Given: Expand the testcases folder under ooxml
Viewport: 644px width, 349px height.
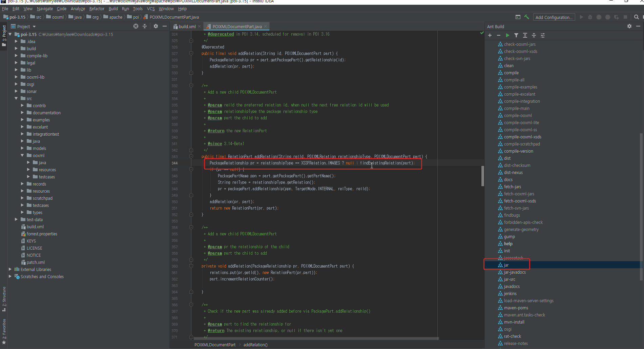Looking at the screenshot, I should (28, 177).
